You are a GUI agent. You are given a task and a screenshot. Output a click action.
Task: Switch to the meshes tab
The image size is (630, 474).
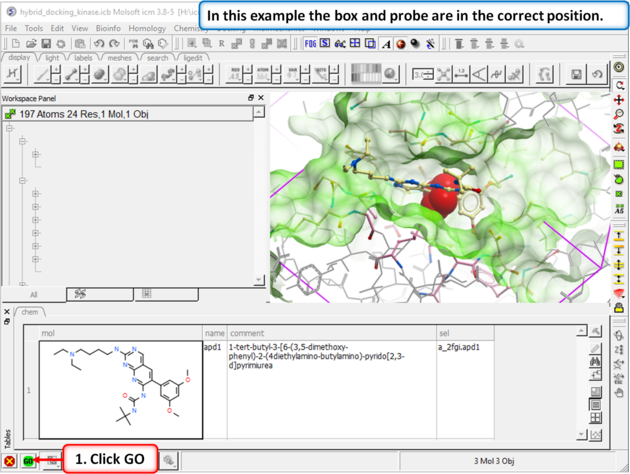point(119,58)
